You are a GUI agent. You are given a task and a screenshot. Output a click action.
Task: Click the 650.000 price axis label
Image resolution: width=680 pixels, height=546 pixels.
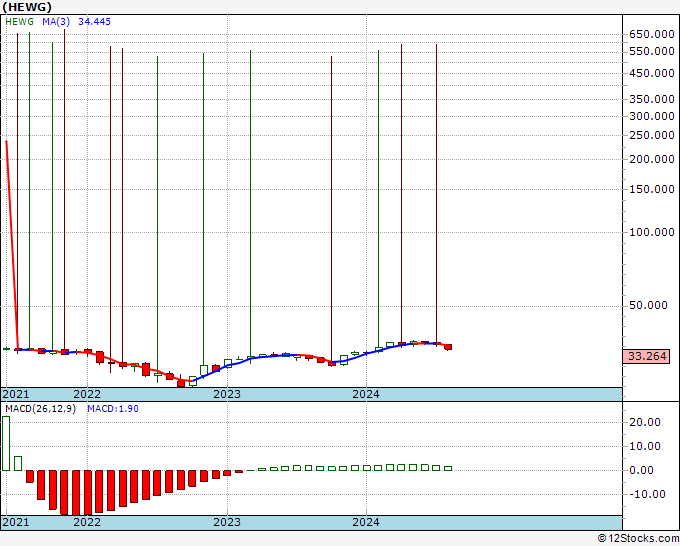(652, 34)
